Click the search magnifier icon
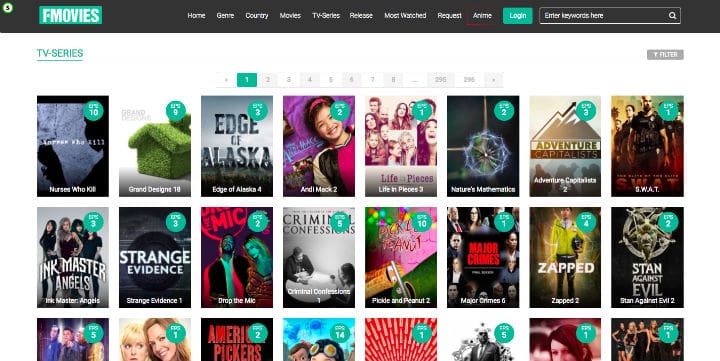Viewport: 720px width, 361px height. [x=672, y=16]
